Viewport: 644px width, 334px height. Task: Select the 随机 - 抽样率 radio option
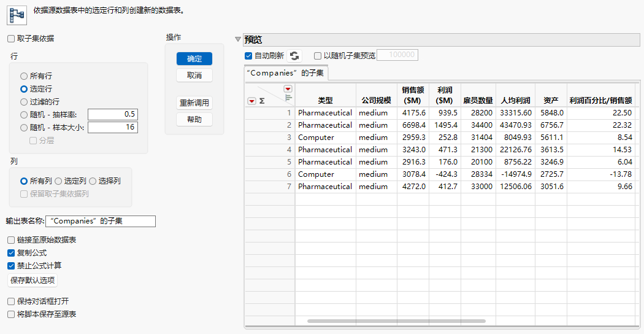[x=24, y=115]
